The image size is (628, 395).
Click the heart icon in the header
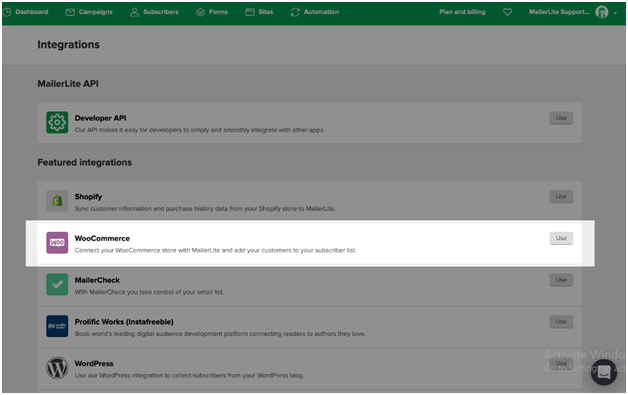tap(507, 12)
